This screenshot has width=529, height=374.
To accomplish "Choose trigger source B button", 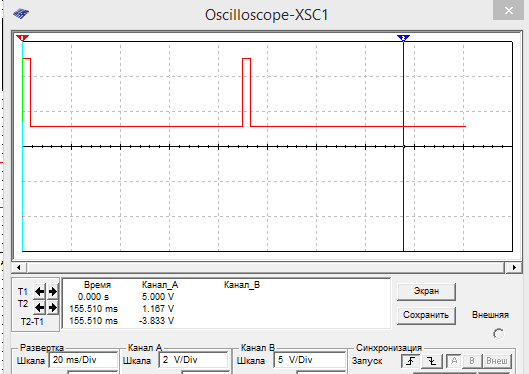I will coord(472,361).
